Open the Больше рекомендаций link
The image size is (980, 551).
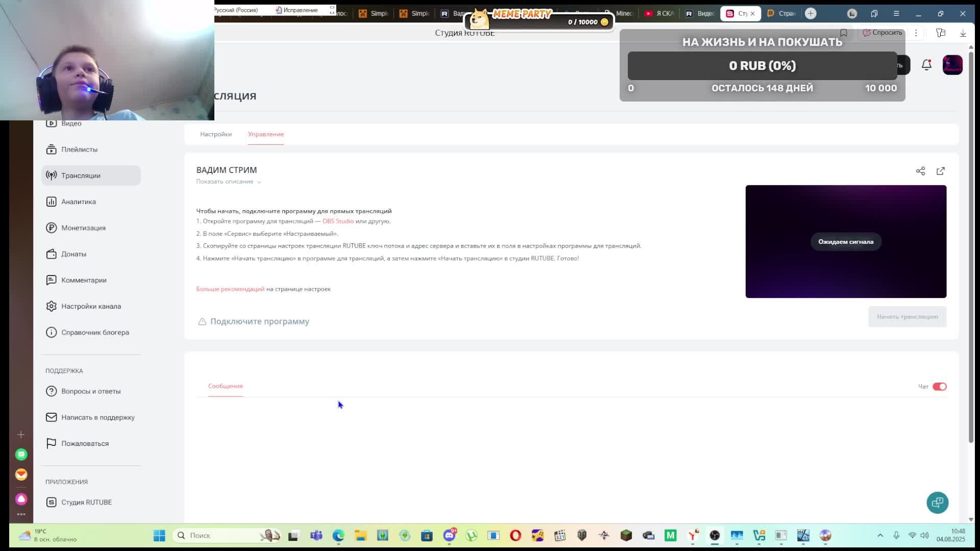point(230,289)
